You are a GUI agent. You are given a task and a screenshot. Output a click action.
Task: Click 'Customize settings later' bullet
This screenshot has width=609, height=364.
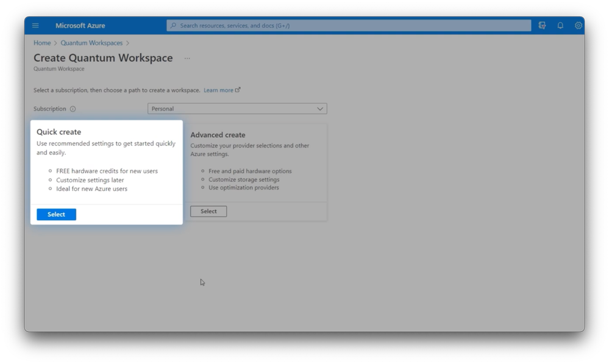coord(90,180)
